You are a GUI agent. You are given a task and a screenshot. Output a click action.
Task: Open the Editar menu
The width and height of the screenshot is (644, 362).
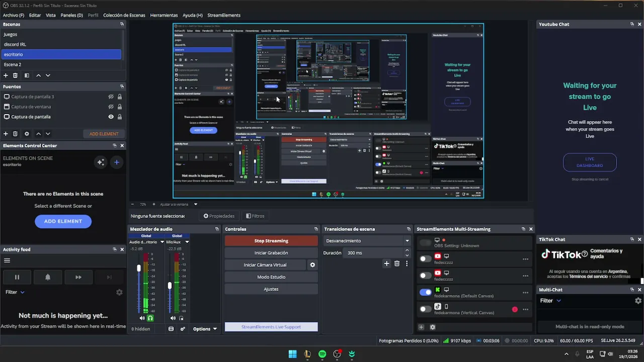click(x=35, y=15)
